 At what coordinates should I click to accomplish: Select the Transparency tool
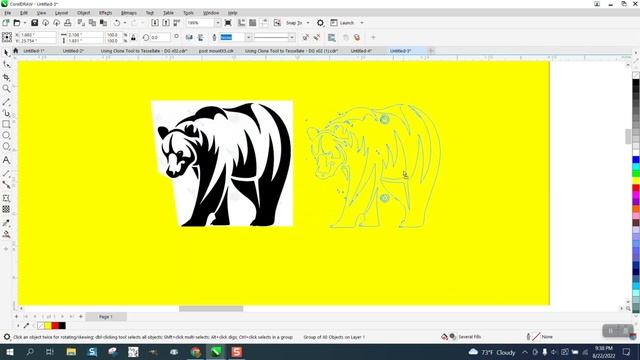pyautogui.click(x=6, y=209)
